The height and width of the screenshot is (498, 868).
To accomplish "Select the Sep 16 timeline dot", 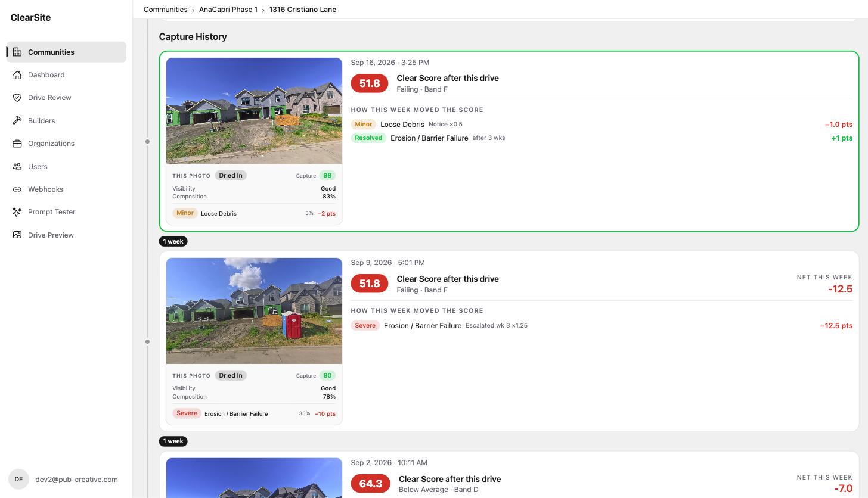I will [147, 142].
